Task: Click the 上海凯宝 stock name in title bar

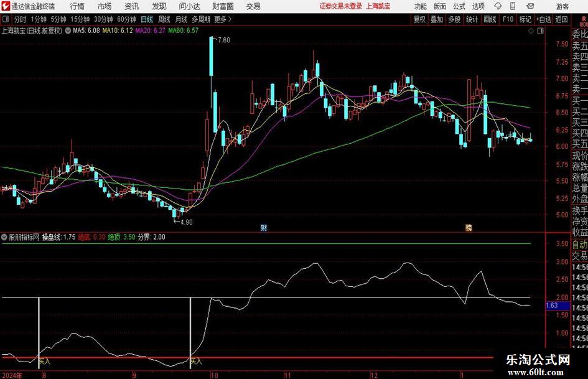Action: (x=378, y=6)
